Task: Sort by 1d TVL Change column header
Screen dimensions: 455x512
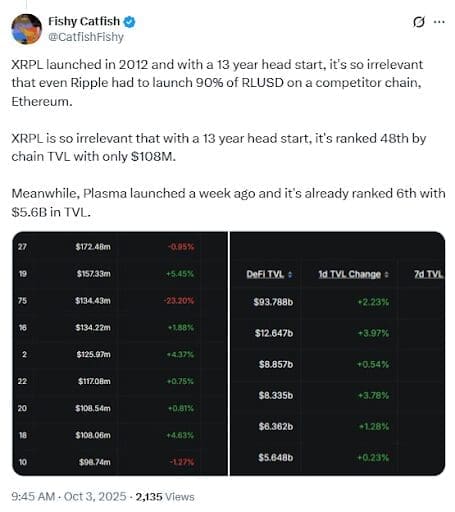Action: tap(349, 274)
